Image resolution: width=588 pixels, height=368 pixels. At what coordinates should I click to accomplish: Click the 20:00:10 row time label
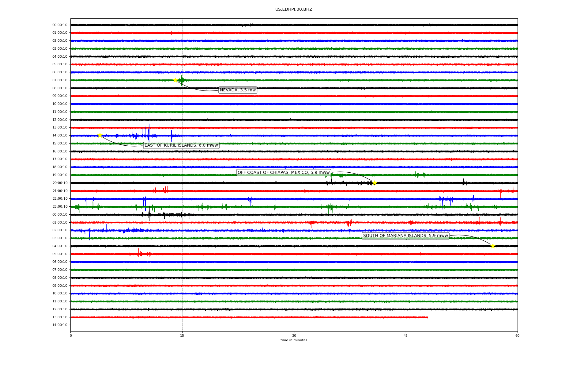click(60, 183)
